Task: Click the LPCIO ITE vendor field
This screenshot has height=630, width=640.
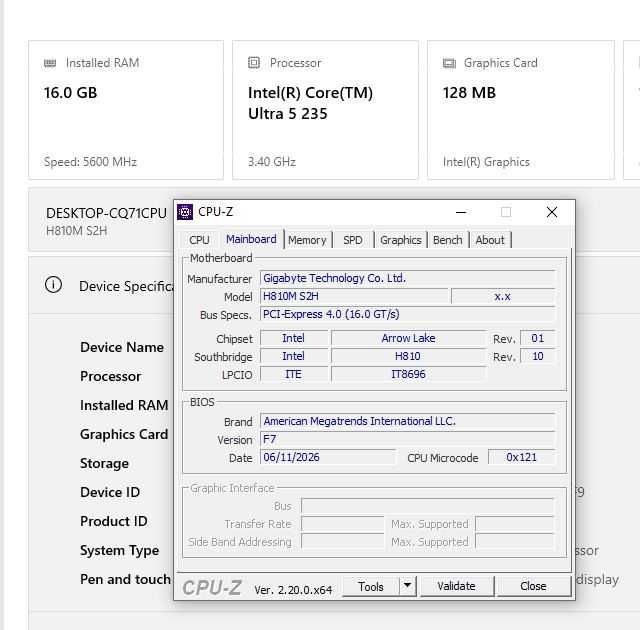Action: 293,374
